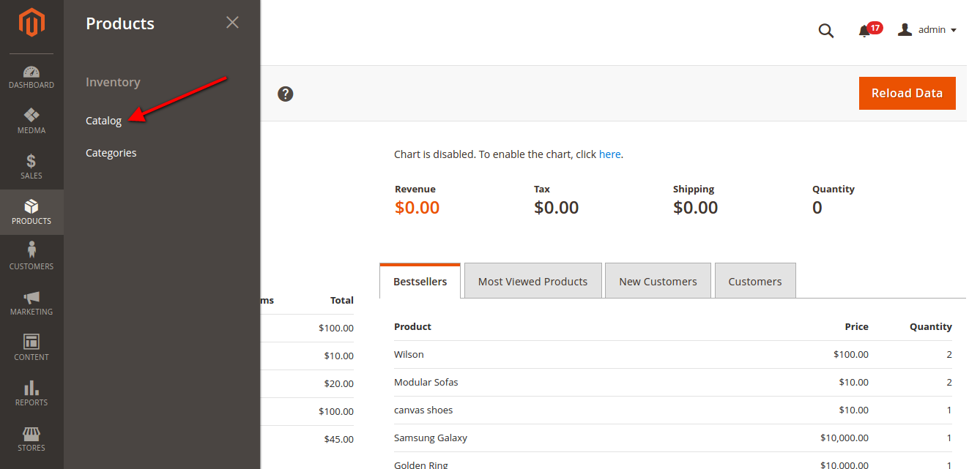Open the Dashboard from the sidebar
Viewport: 980px width, 469px height.
point(31,77)
